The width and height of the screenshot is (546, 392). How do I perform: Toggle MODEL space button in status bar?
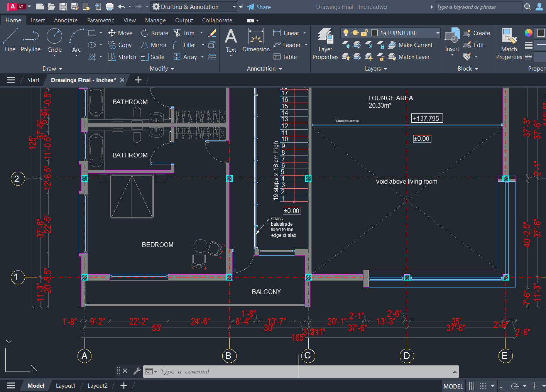click(x=453, y=386)
